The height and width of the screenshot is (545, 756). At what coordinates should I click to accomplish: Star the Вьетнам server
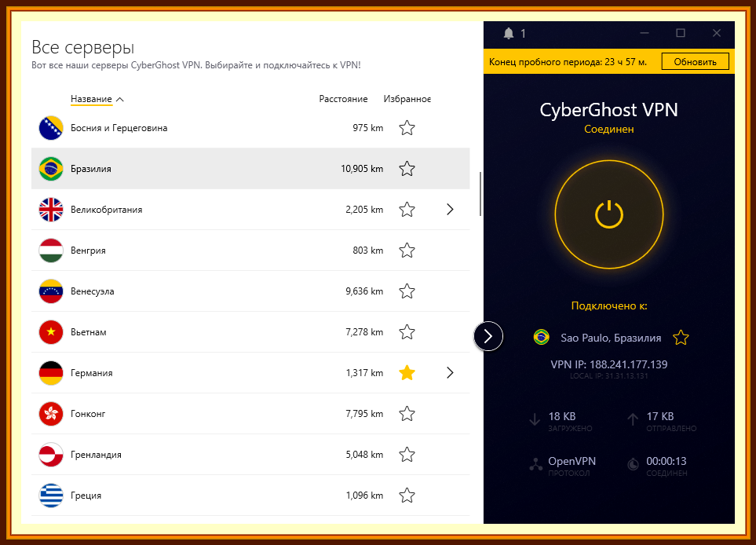click(407, 332)
